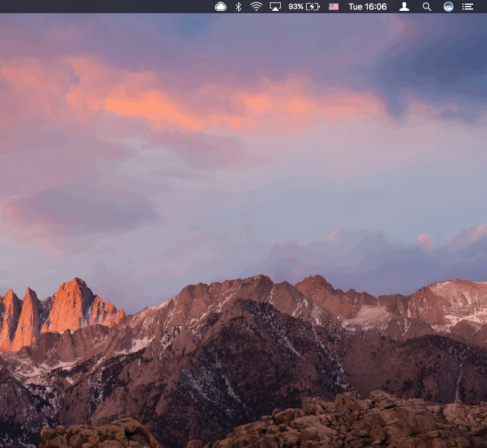Image resolution: width=487 pixels, height=448 pixels.
Task: Launch Siri from the menu bar
Action: pyautogui.click(x=448, y=7)
